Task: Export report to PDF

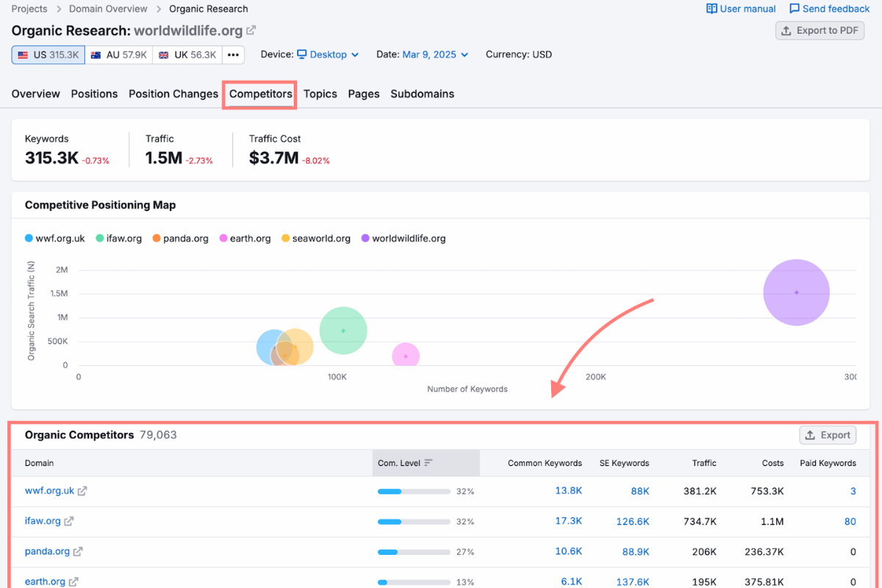Action: (x=820, y=30)
